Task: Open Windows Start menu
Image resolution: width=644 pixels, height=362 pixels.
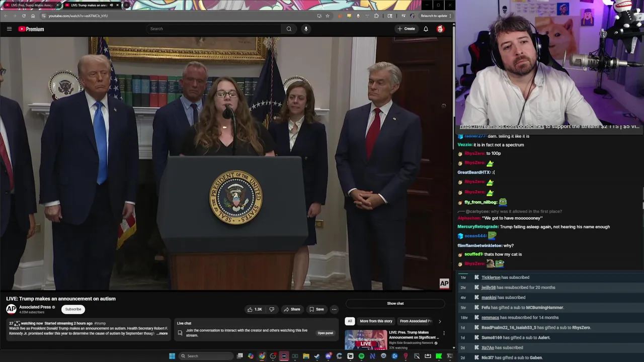Action: click(x=172, y=356)
